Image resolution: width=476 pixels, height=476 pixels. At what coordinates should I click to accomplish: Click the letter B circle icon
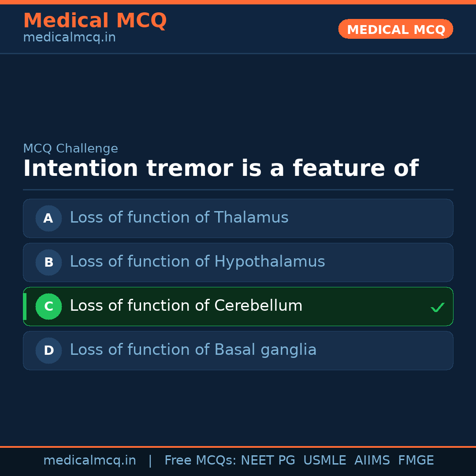click(x=48, y=262)
